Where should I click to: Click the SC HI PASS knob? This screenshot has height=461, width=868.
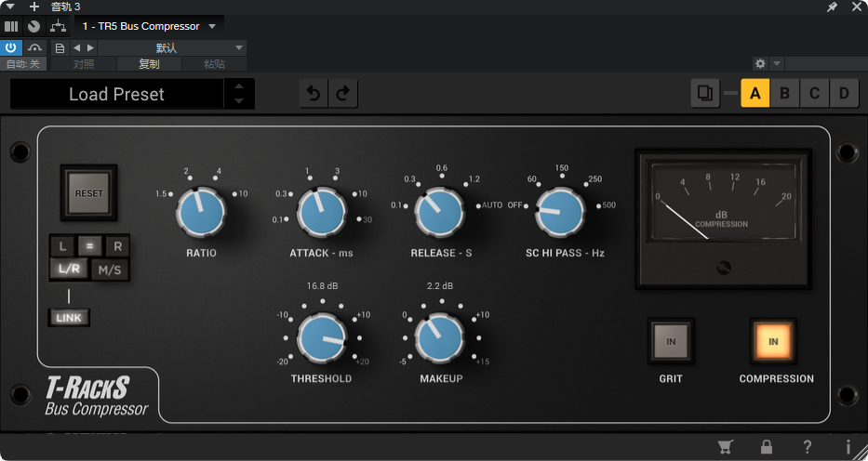click(560, 211)
